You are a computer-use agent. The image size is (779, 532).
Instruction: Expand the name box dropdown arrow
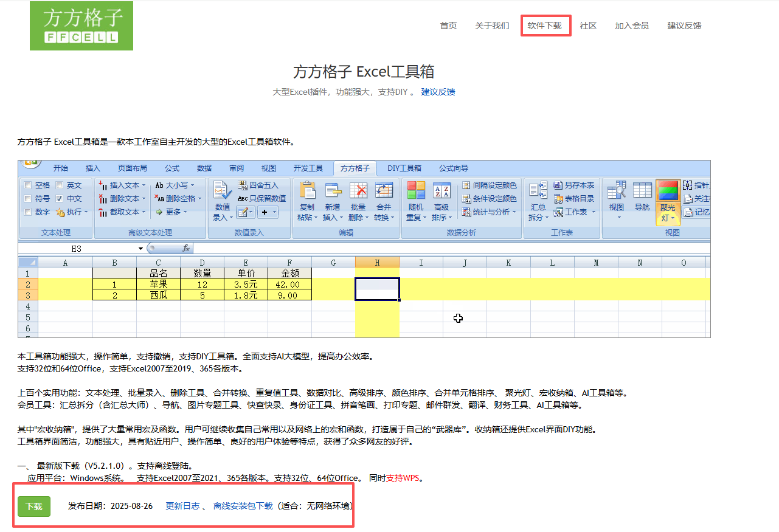[x=141, y=248]
